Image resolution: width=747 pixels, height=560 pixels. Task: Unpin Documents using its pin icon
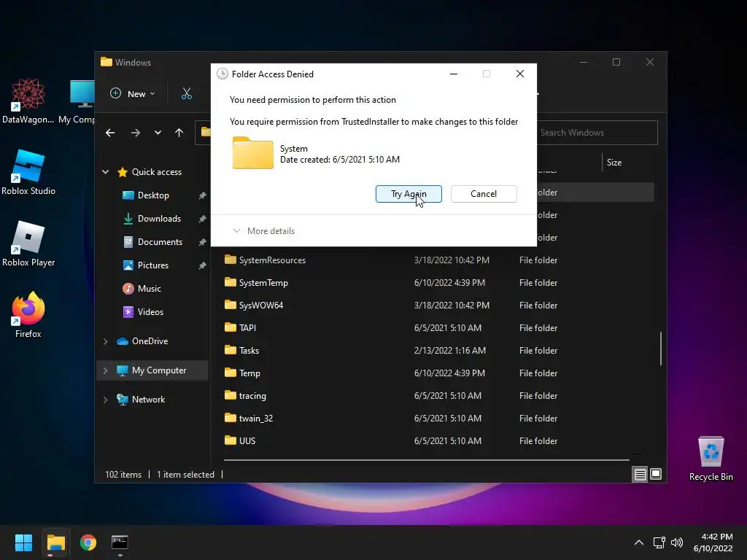203,242
